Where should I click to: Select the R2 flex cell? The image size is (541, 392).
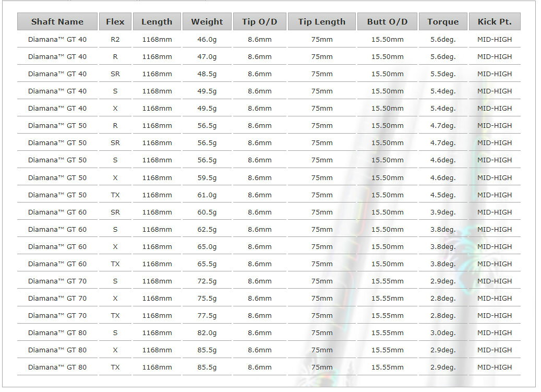tap(115, 39)
